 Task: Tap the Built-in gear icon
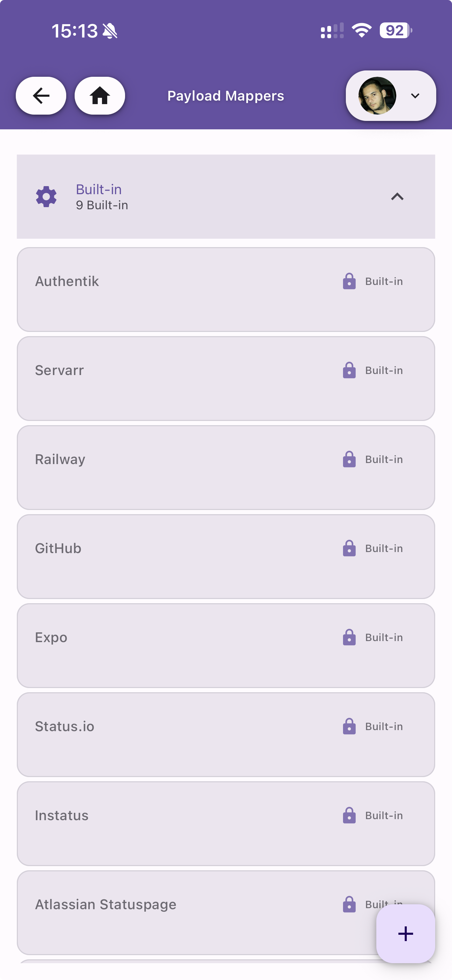coord(46,197)
